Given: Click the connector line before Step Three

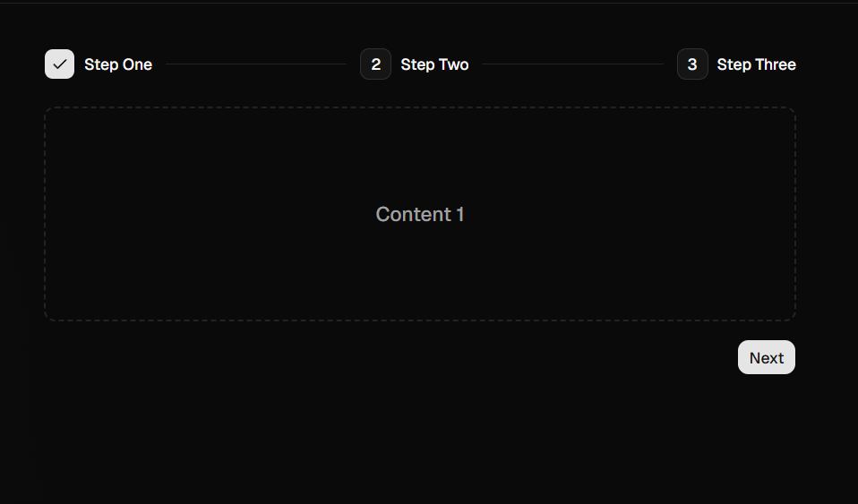Looking at the screenshot, I should pos(573,64).
